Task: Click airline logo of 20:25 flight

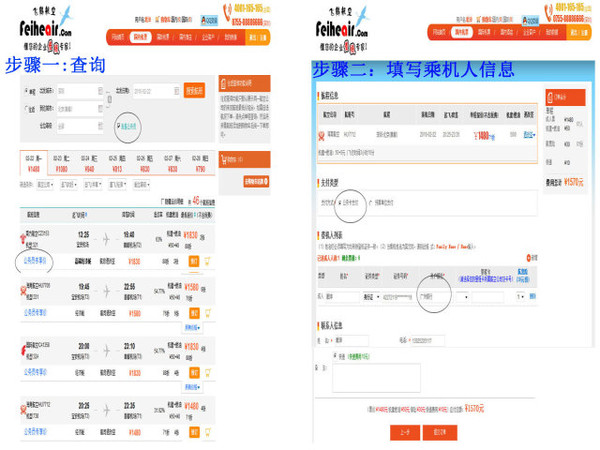Action: coord(23,410)
